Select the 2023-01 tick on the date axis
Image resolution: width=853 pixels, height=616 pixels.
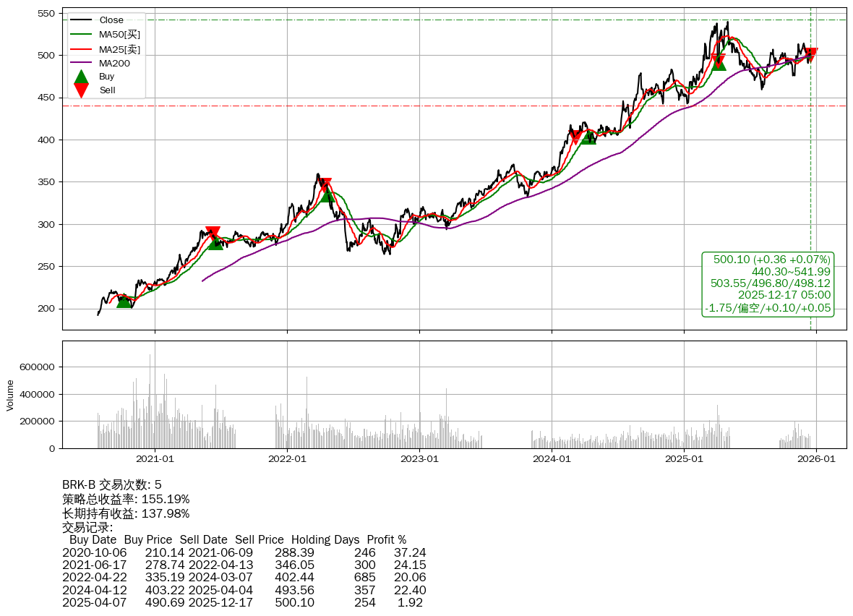click(x=419, y=458)
